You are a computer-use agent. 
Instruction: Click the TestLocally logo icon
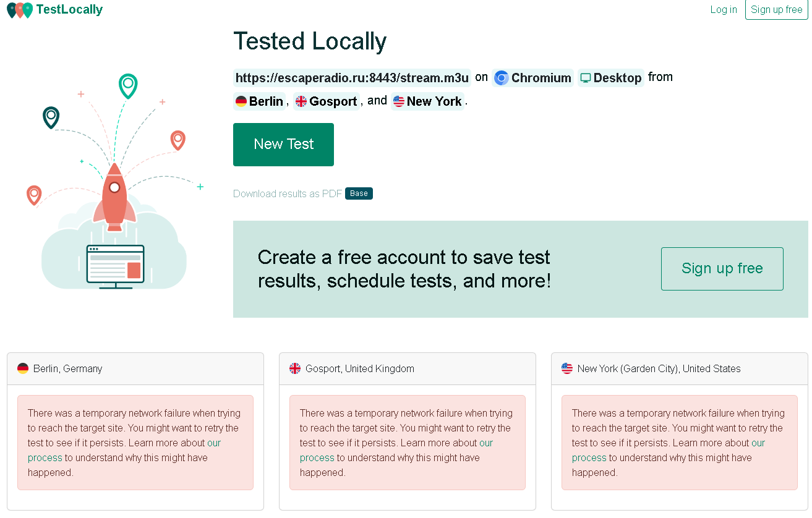(19, 10)
